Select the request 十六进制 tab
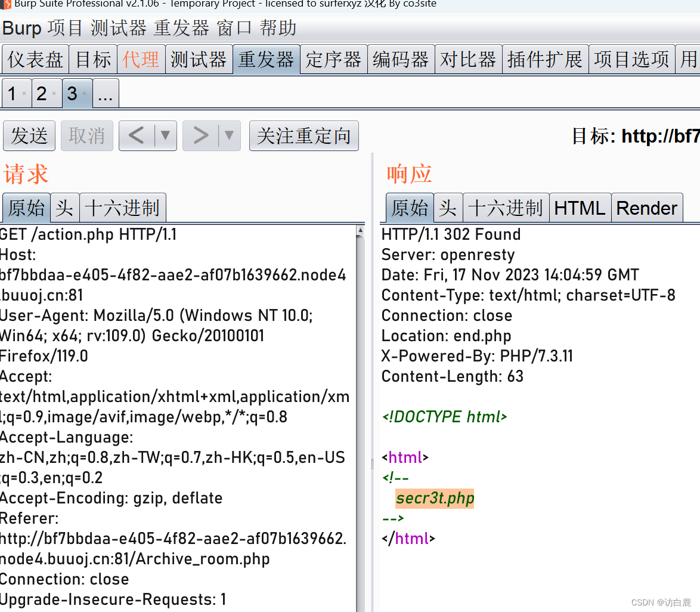700x612 pixels. tap(123, 208)
